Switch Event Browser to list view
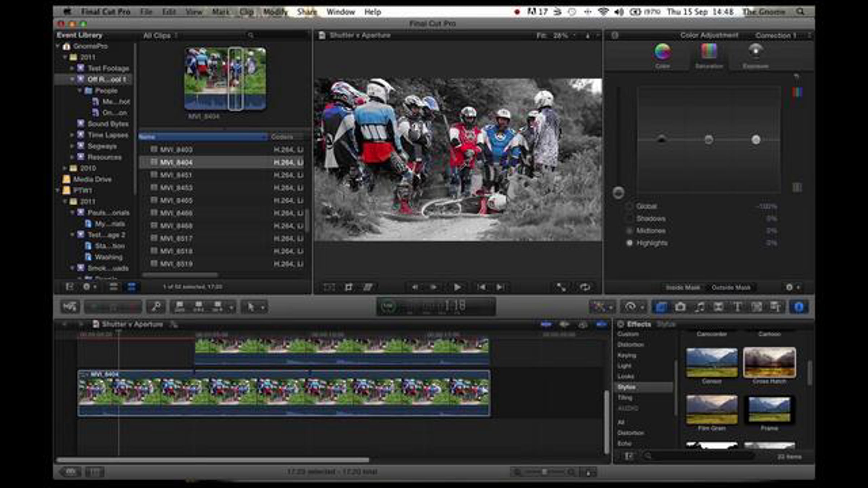Screen dimensions: 868x488 [132, 287]
